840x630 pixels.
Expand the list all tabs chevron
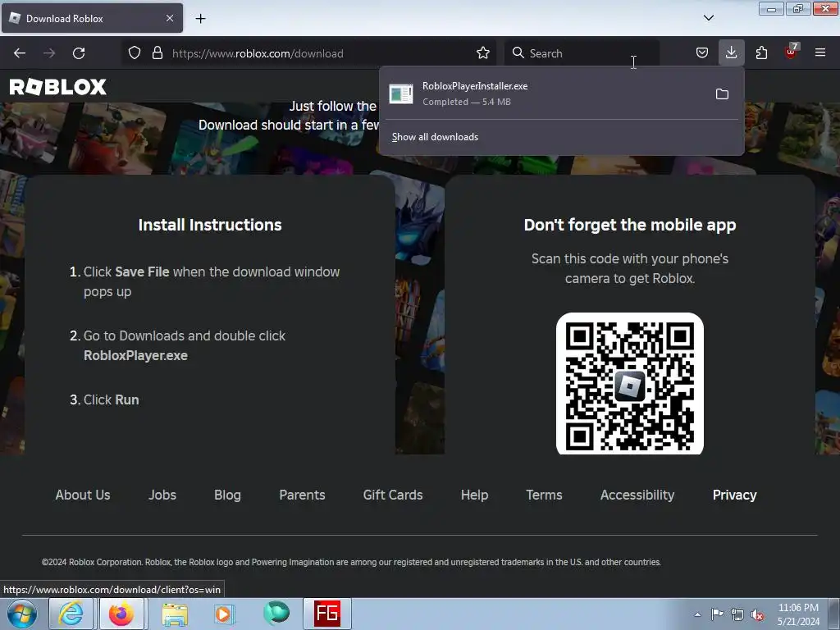click(708, 18)
